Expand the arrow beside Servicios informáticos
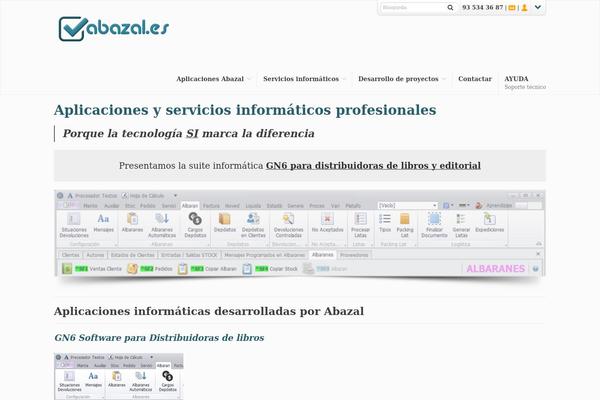This screenshot has height=400, width=600. pos(344,79)
